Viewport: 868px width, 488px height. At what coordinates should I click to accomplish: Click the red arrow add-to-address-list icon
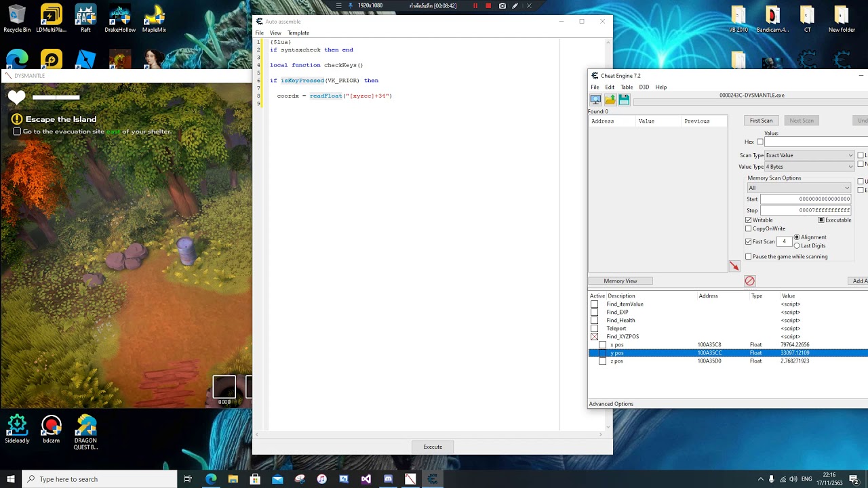(x=734, y=266)
